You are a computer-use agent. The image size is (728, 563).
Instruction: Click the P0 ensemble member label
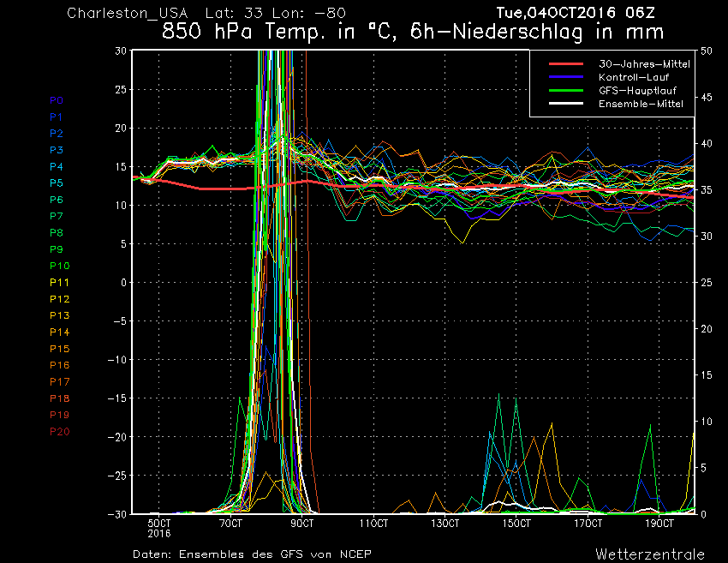[57, 100]
